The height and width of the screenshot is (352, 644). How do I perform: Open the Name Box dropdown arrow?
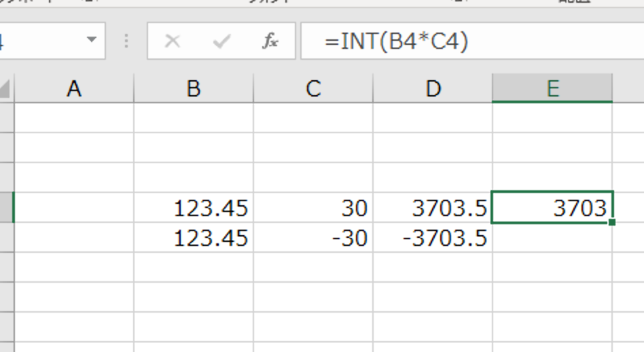(92, 40)
